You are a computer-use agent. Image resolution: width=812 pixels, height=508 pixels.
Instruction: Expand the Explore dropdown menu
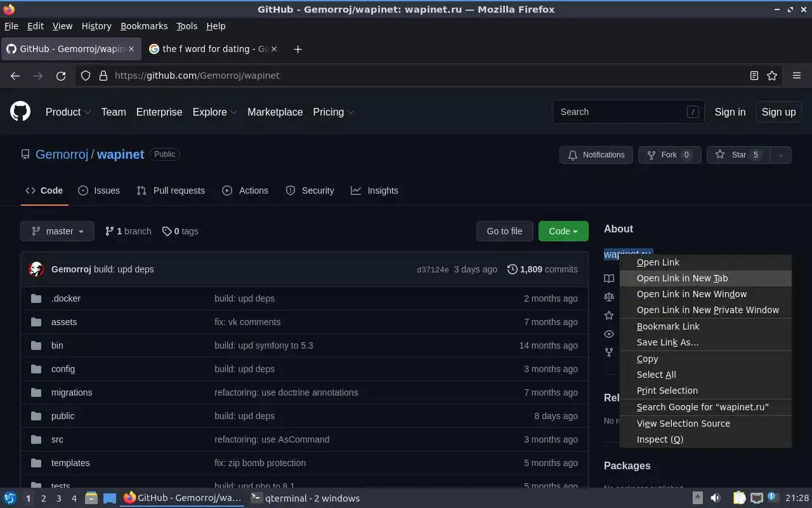(x=215, y=112)
